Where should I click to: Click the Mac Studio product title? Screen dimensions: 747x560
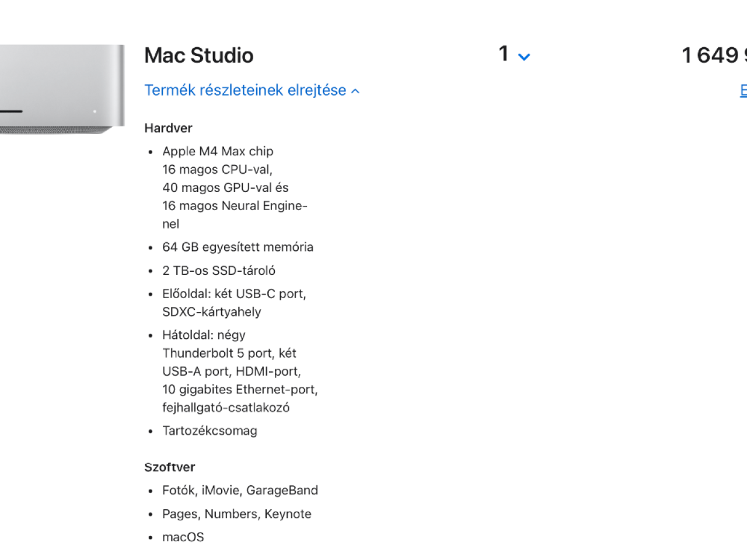click(x=199, y=55)
